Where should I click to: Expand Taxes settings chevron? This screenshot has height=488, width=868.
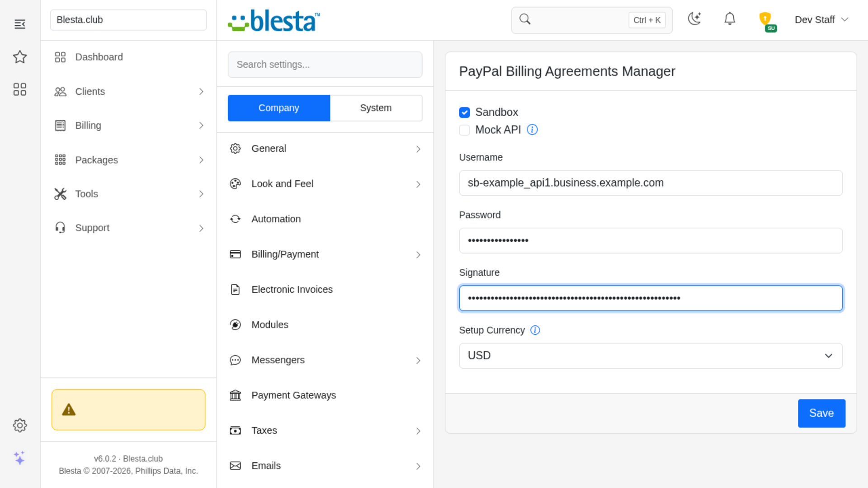point(419,431)
